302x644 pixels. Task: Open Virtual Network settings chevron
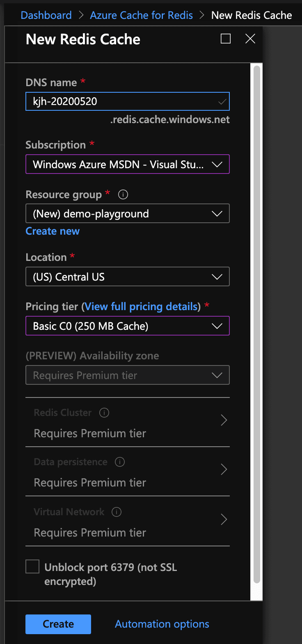point(224,520)
